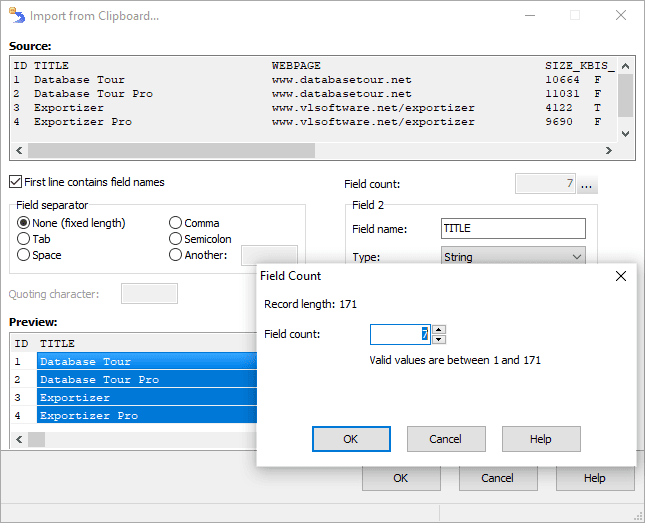Select Another custom separator option
Screen dimensions: 645x523
(x=176, y=255)
